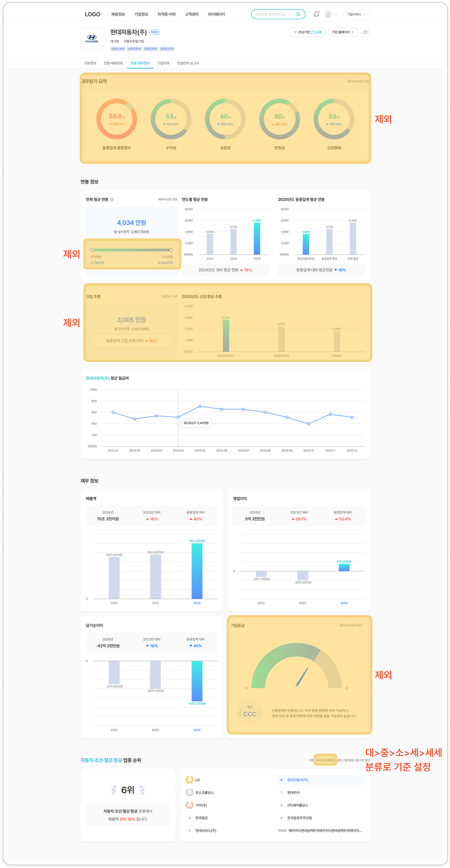Open the 고객센터 menu
Viewport: 450px width, 868px height.
pyautogui.click(x=192, y=14)
